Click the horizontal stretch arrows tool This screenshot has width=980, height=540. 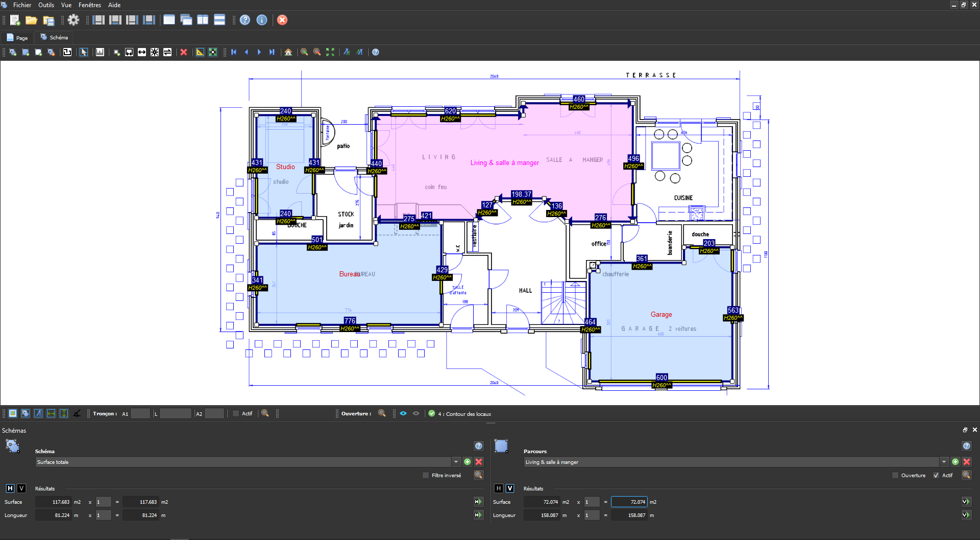[x=142, y=52]
